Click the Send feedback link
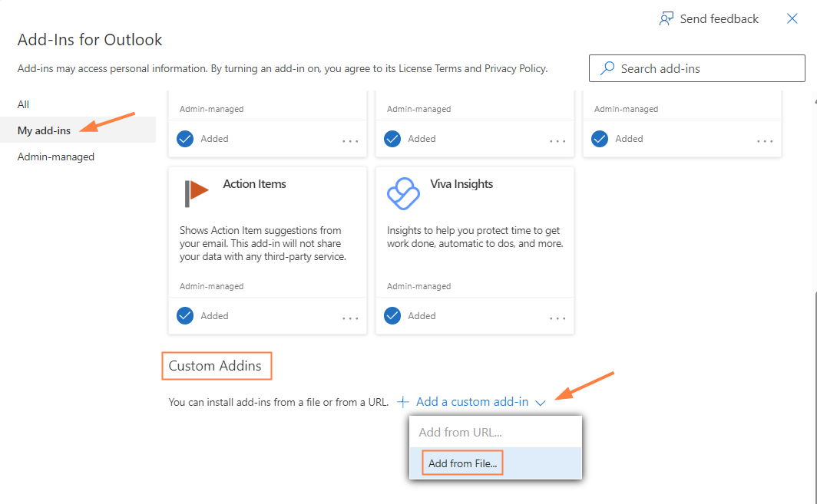 (719, 18)
